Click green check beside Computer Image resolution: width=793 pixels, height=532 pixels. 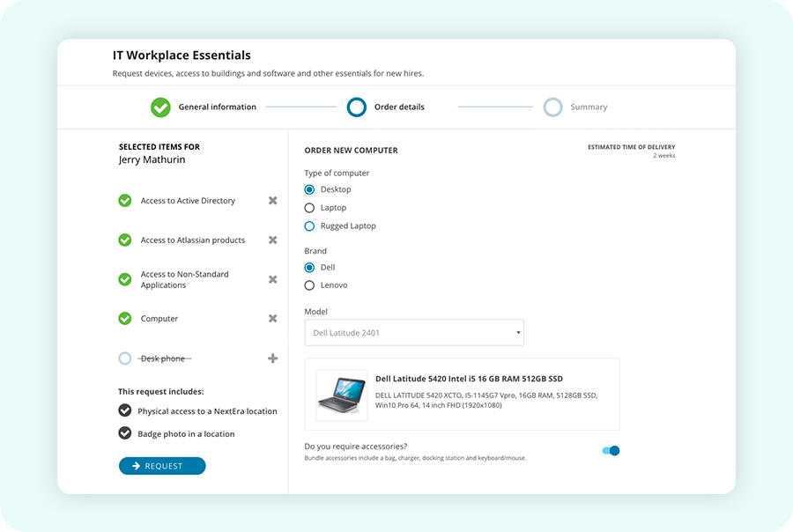[x=125, y=318]
